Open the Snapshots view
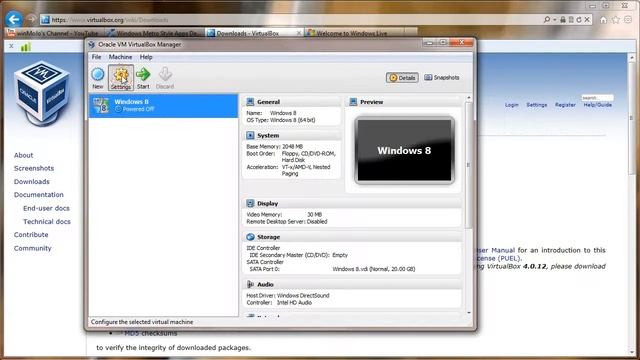 click(442, 78)
